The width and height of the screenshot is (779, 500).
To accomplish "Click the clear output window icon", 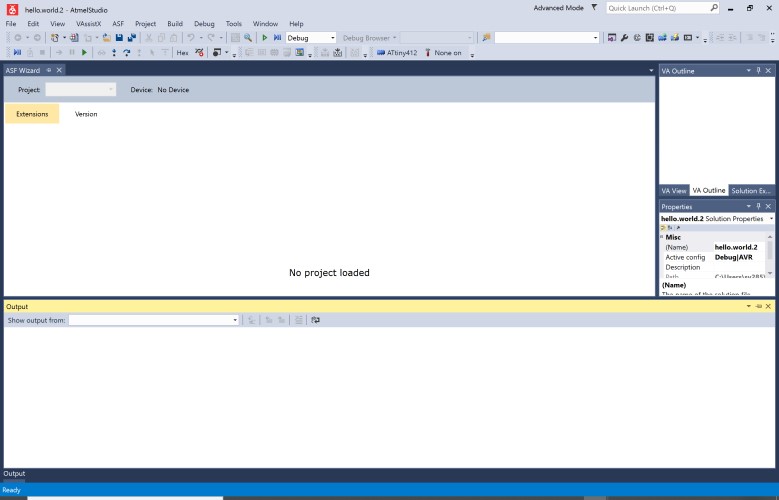I will [298, 321].
